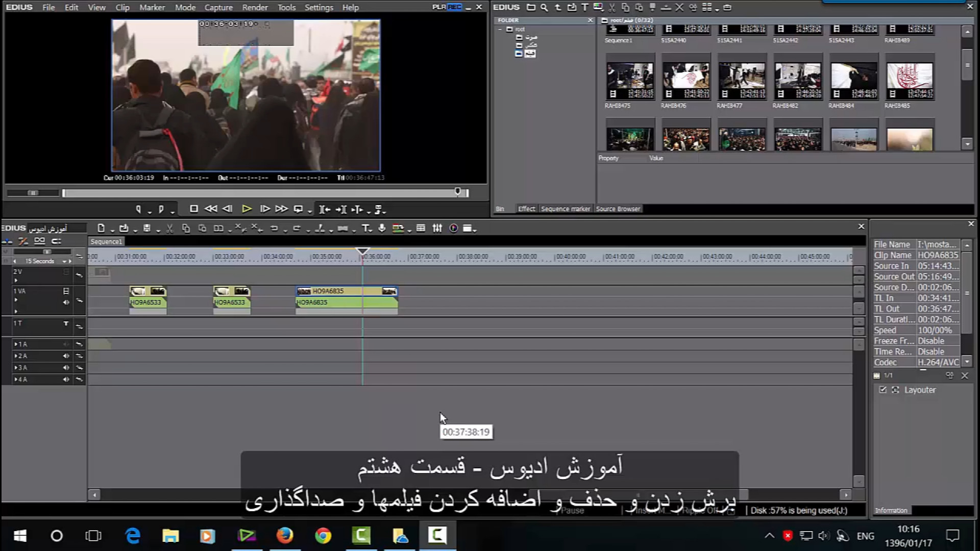Viewport: 980px width, 551px height.
Task: Open the Render menu
Action: point(255,8)
